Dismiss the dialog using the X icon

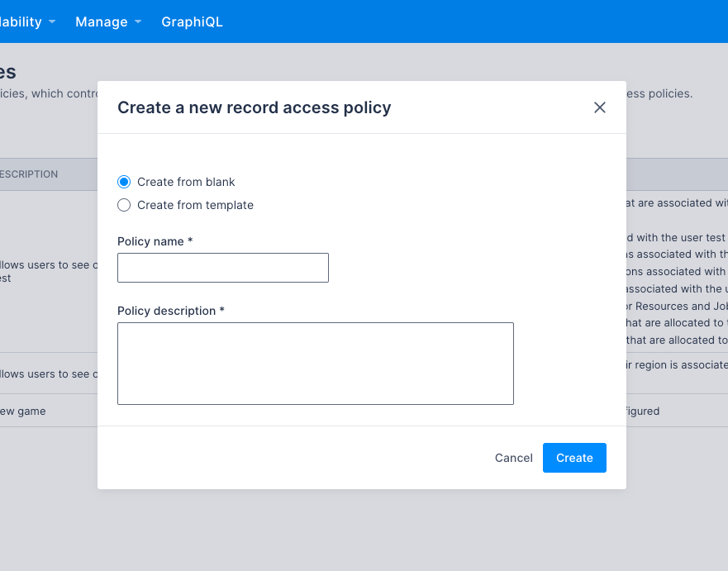tap(599, 107)
